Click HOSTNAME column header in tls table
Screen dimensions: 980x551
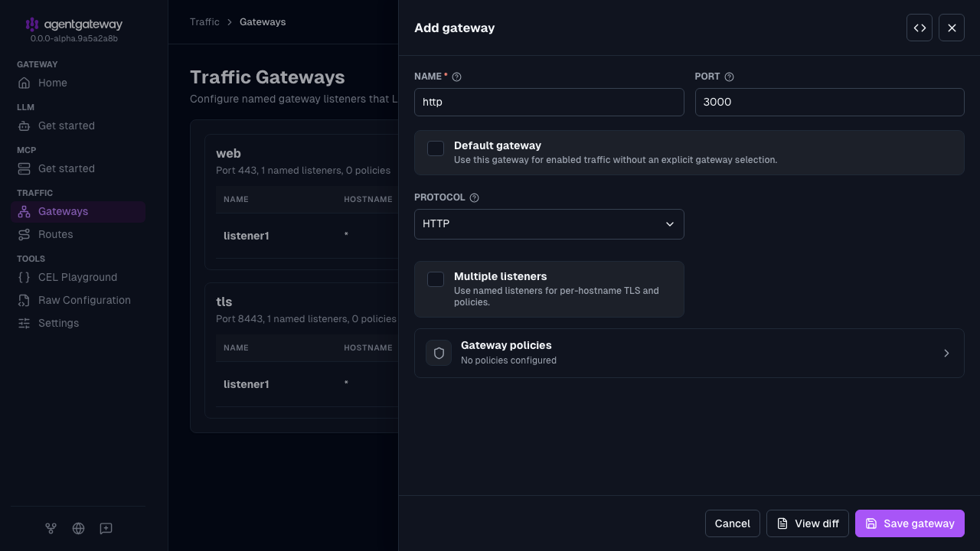click(368, 347)
